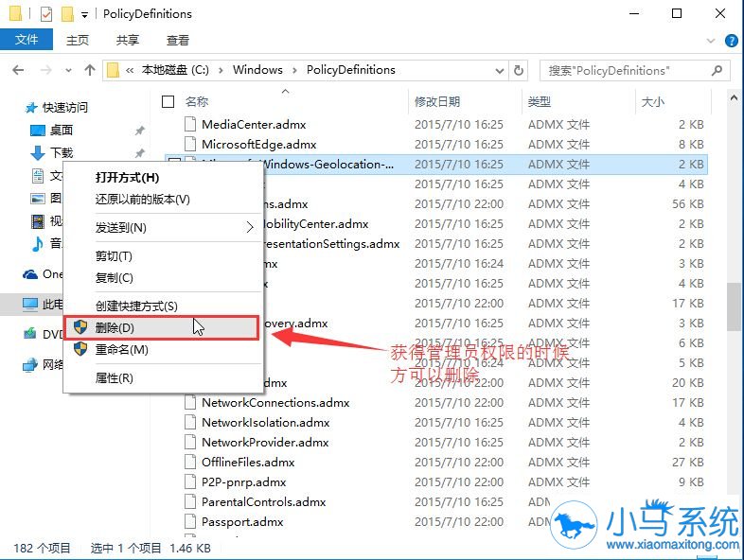Toggle the select-all checkbox in header
This screenshot has width=744, height=560.
pyautogui.click(x=168, y=101)
